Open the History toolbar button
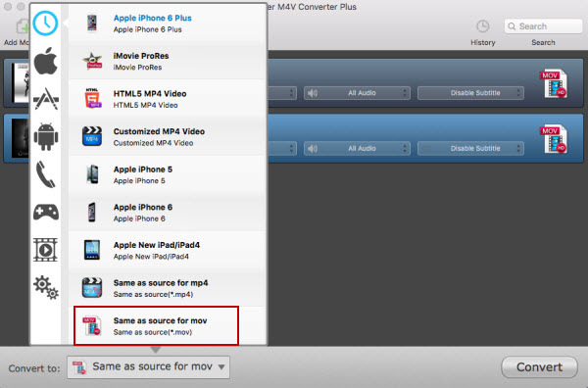Screen dimensions: 588x388 [482, 33]
